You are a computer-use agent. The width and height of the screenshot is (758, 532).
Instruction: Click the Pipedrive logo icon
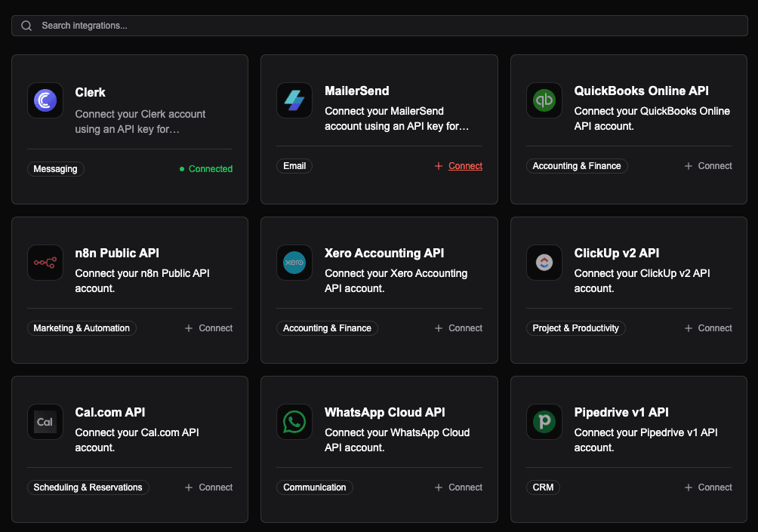[544, 422]
